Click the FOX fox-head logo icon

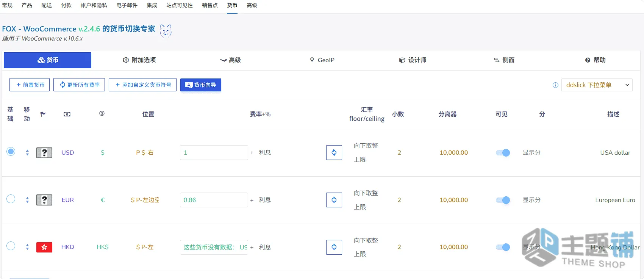(166, 31)
